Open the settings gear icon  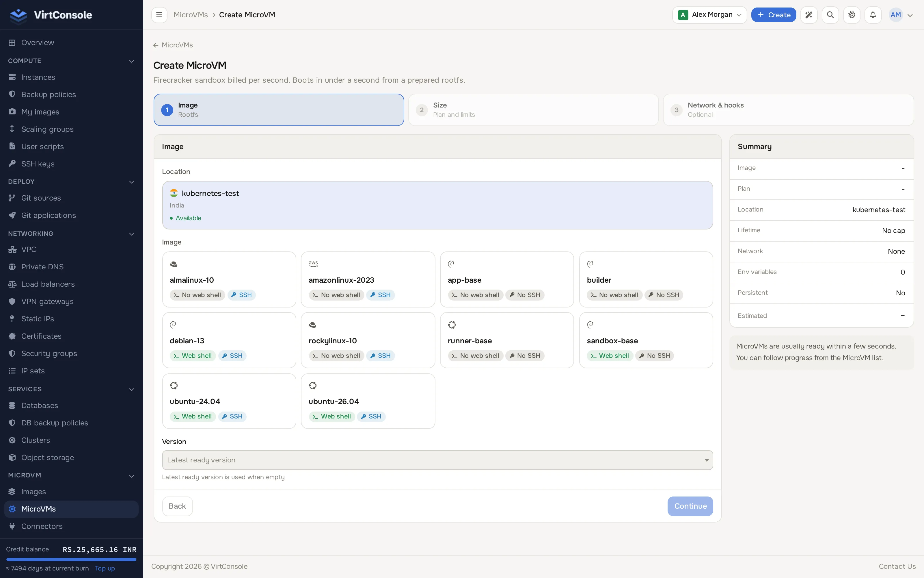pos(852,15)
